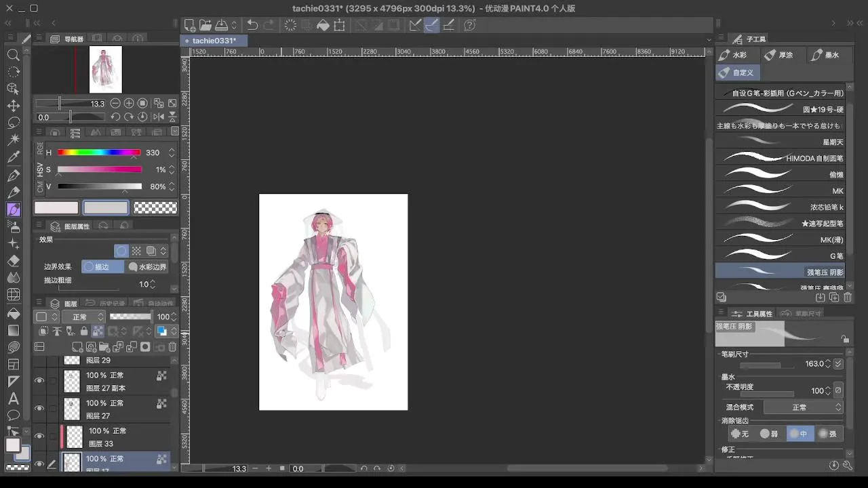The width and height of the screenshot is (868, 488).
Task: Adjust the 笔刷尺寸 163.0 stepper arrows
Action: [x=829, y=364]
